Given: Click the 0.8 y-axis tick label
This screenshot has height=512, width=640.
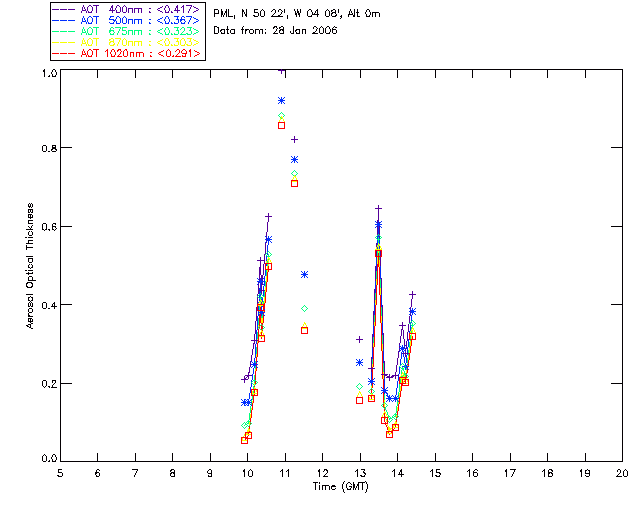Looking at the screenshot, I should tap(49, 148).
